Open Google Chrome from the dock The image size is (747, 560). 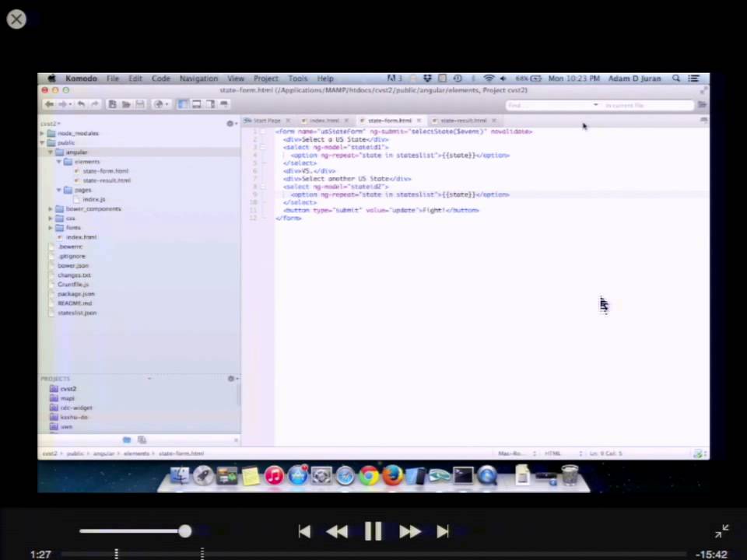tap(369, 476)
